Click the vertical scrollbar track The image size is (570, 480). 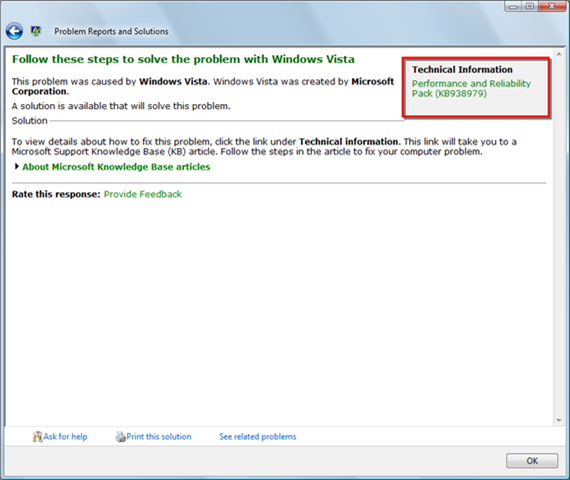[x=559, y=237]
